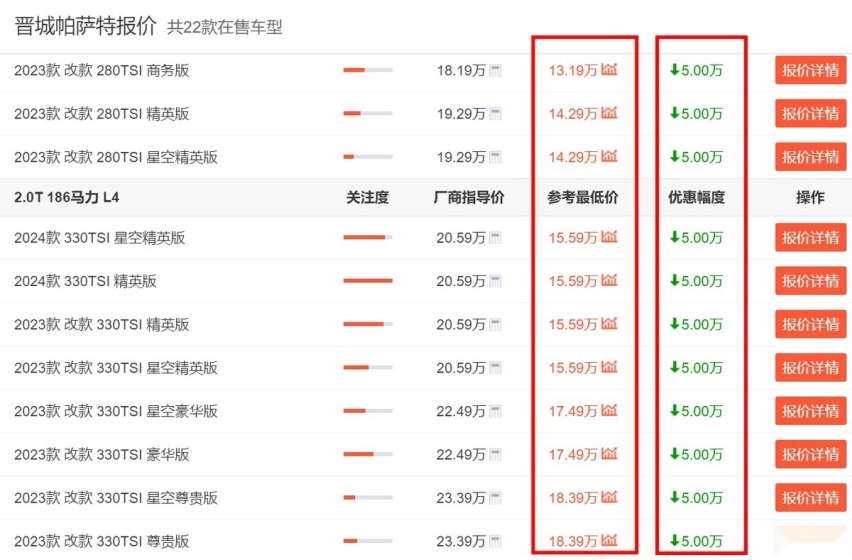The image size is (852, 560).
Task: Click attention bar for 280TSI 商务版
Action: point(368,70)
